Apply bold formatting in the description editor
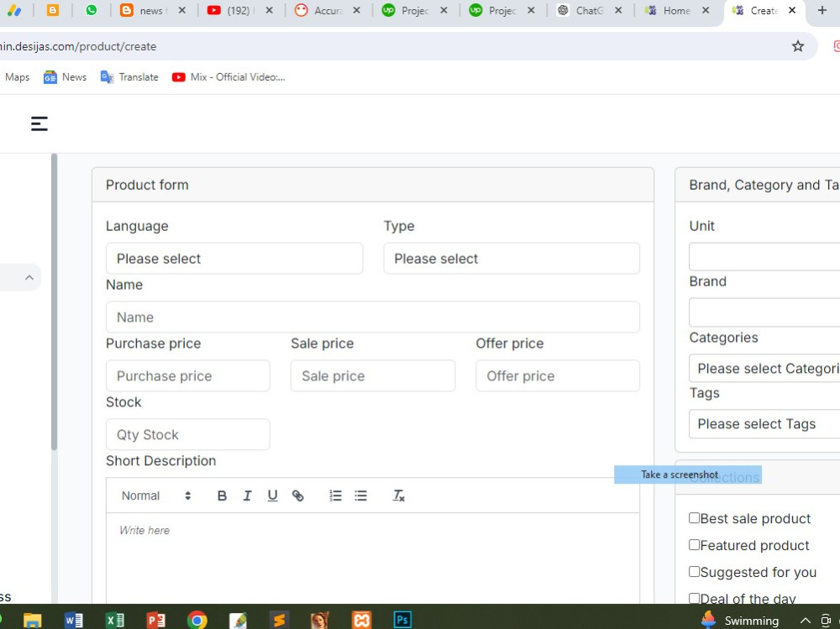 pyautogui.click(x=222, y=495)
